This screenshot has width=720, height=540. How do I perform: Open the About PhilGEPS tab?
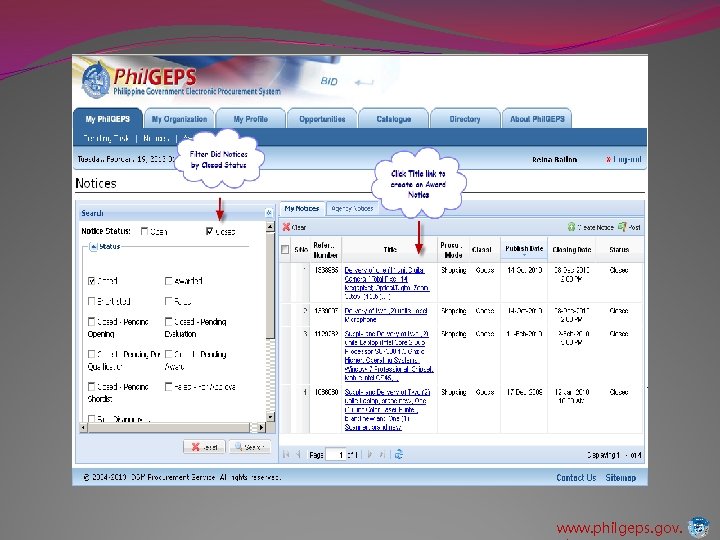click(537, 119)
